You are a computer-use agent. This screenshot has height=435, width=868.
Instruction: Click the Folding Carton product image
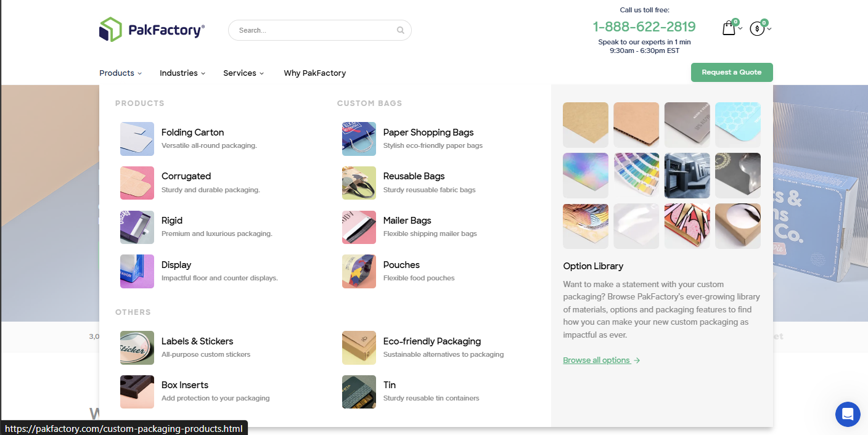click(x=137, y=139)
